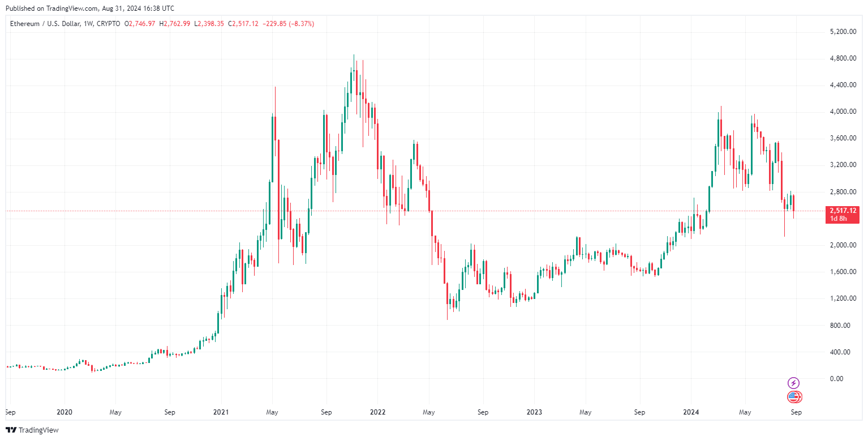Click the close value C2,517.12 in the legend
Viewport: 868px width, 440px height.
click(243, 24)
